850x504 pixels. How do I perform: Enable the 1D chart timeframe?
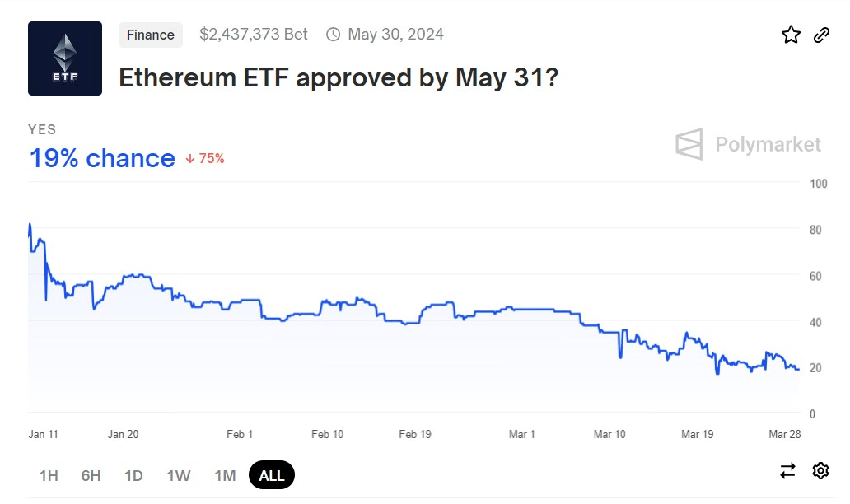(133, 475)
